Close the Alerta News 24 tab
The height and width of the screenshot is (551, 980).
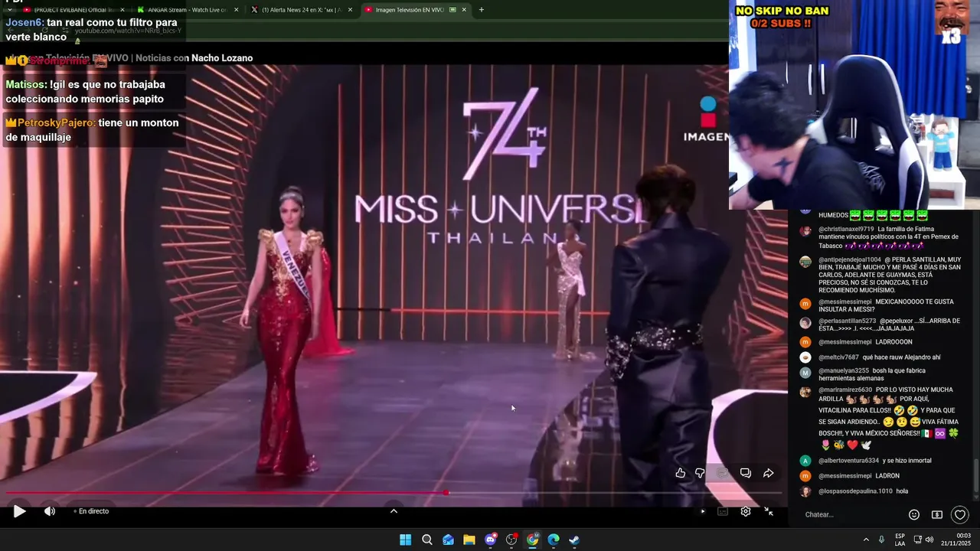[x=350, y=10]
